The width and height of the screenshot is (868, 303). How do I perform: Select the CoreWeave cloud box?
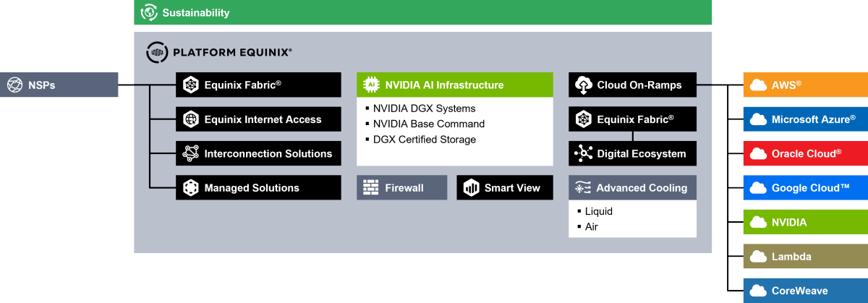tap(805, 290)
